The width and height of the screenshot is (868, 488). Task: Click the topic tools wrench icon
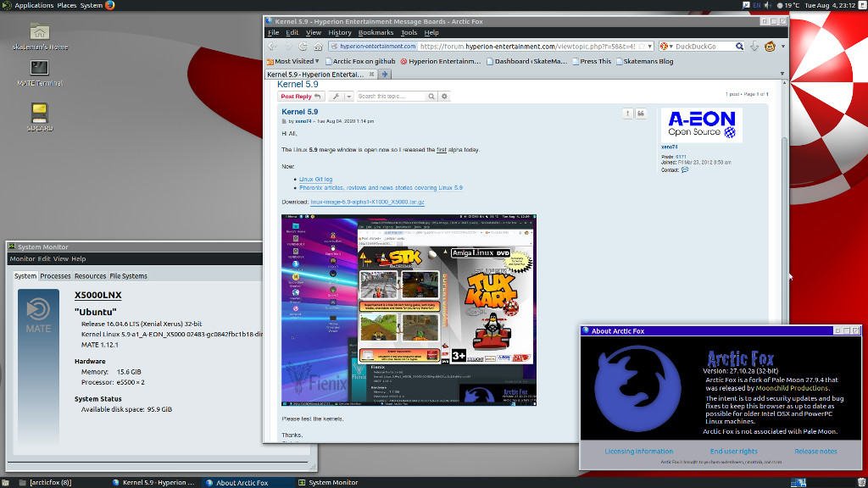click(336, 97)
